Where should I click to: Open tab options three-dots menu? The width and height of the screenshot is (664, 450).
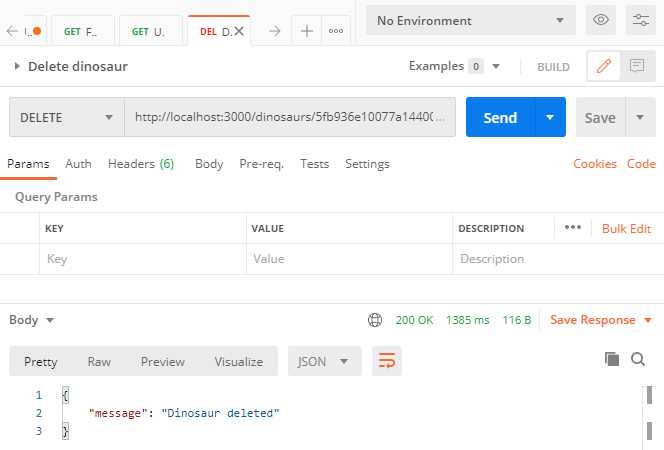pyautogui.click(x=336, y=31)
